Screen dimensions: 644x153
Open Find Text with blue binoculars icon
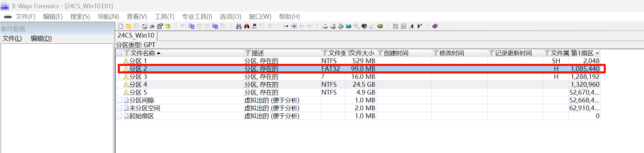point(239,26)
